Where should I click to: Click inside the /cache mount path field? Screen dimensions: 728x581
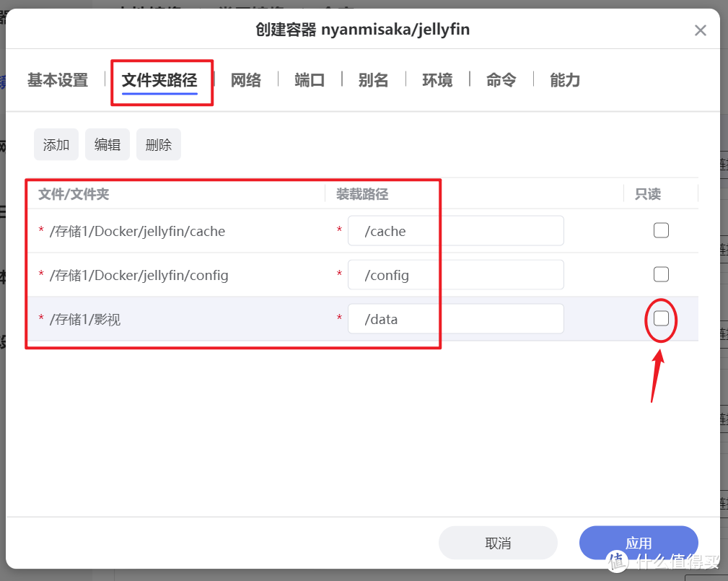455,230
